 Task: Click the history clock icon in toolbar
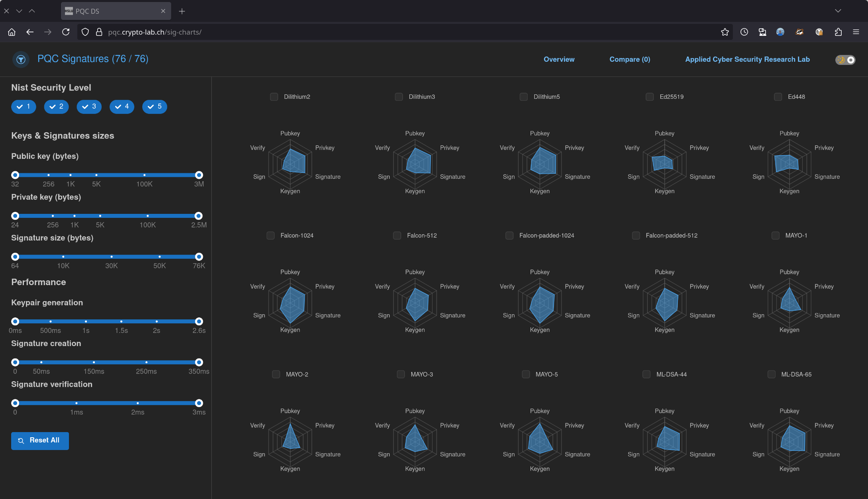click(744, 32)
